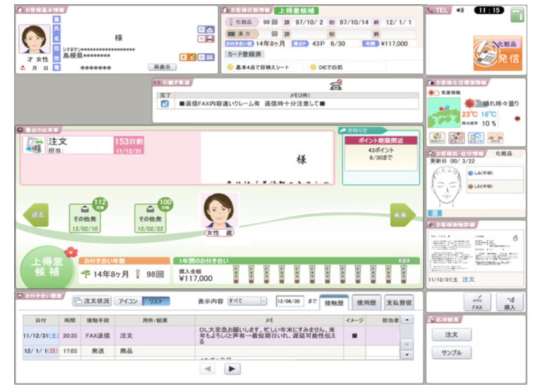Switch the view to アイコン mode
This screenshot has height=392, width=540.
(128, 301)
